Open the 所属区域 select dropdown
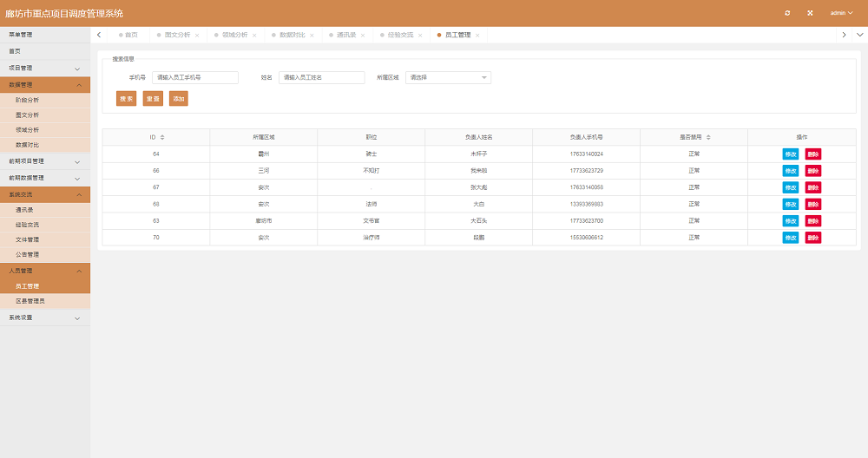868x458 pixels. tap(448, 77)
